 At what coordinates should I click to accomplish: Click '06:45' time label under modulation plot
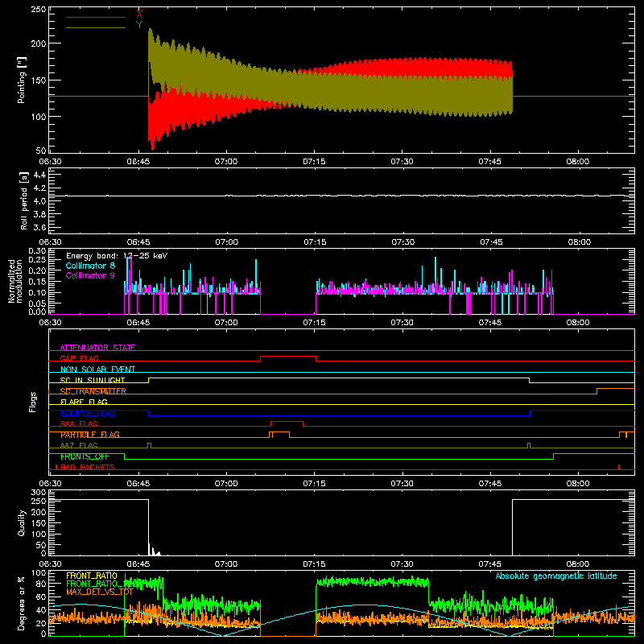[138, 323]
